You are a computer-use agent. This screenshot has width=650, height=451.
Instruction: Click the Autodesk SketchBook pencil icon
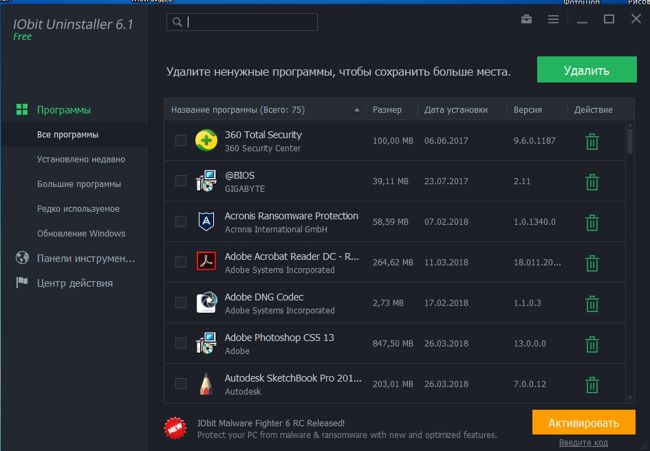pos(206,383)
